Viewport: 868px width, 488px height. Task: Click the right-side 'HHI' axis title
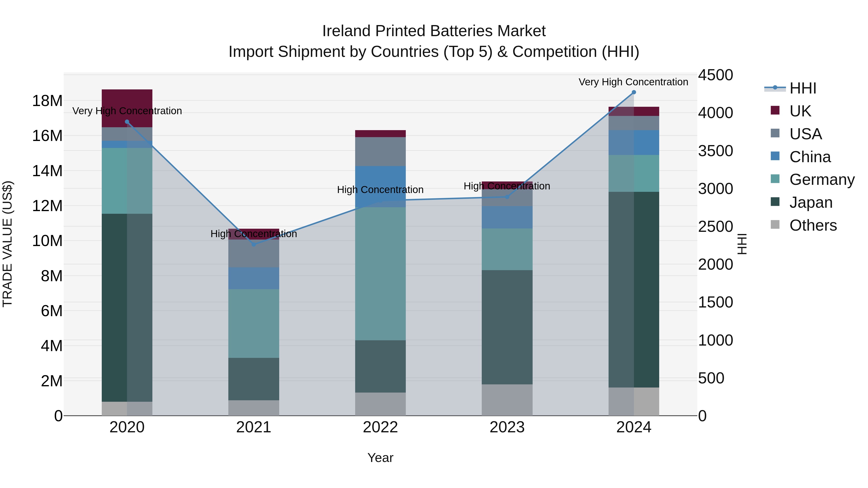pyautogui.click(x=742, y=244)
